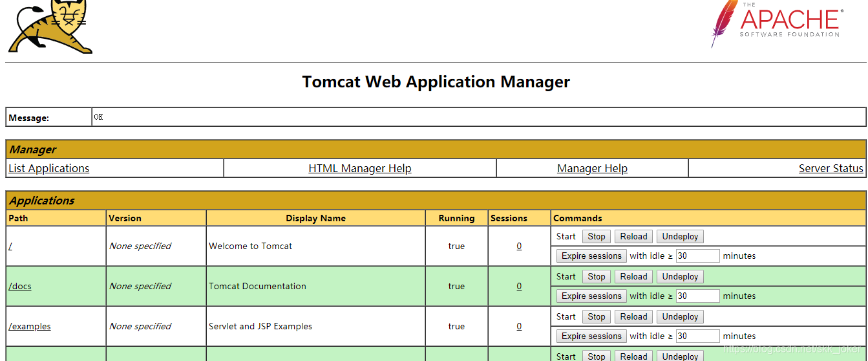Focus idle minutes field for /docs application
Image resolution: width=868 pixels, height=361 pixels.
697,296
